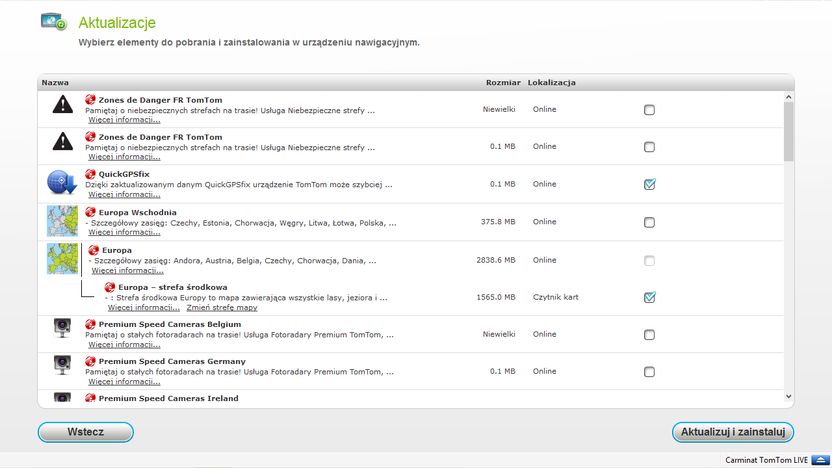Click the Czytnik kart location text

click(x=556, y=297)
